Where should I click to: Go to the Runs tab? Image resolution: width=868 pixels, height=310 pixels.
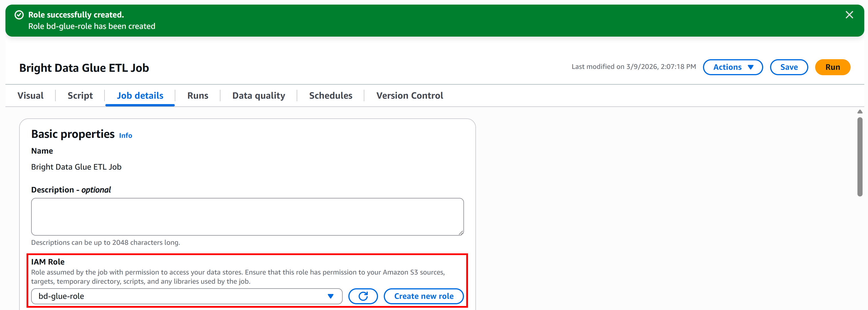click(x=198, y=96)
